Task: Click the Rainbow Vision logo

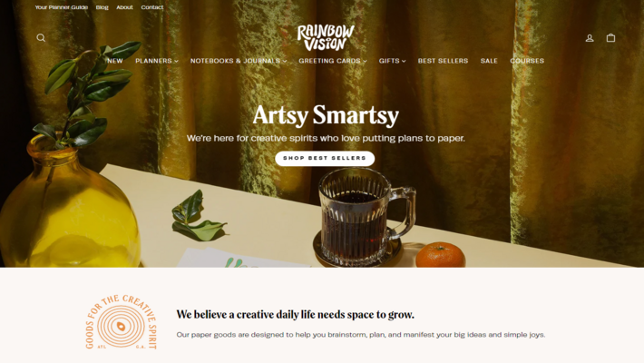Action: [326, 37]
